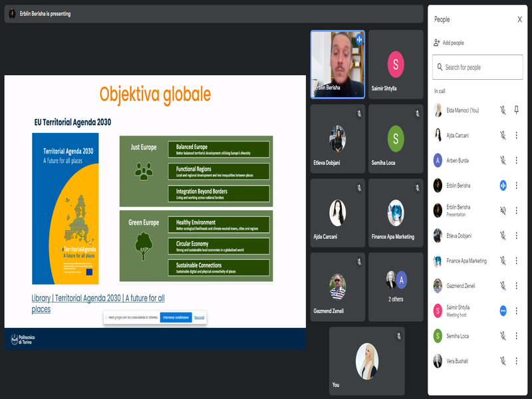Open more options for Saimir Shtylla
This screenshot has width=532, height=399.
[x=517, y=311]
